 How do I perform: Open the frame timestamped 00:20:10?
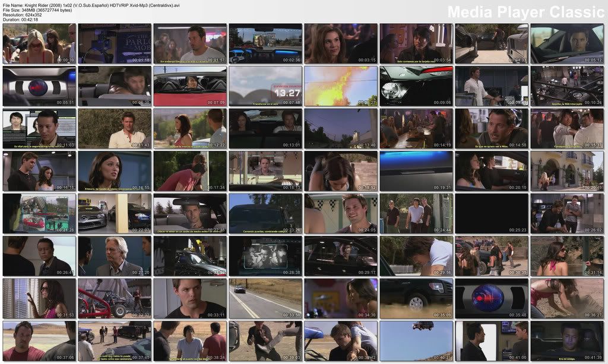point(492,172)
